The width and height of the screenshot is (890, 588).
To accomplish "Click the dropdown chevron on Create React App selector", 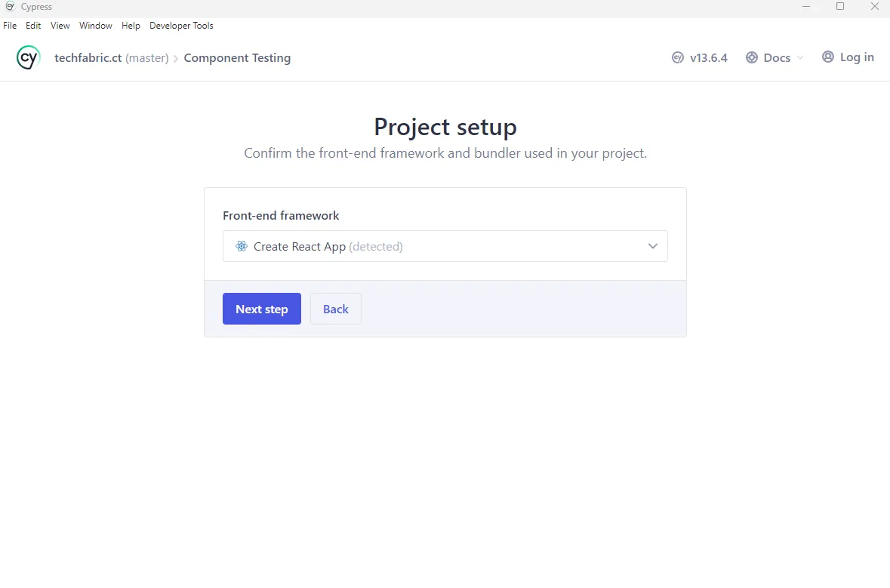I will [x=652, y=246].
